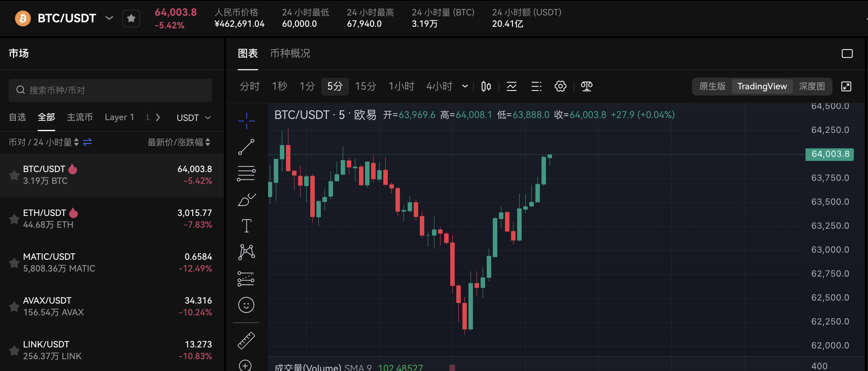Screen dimensions: 868x371
Task: Expand more timeframe options chevron
Action: (x=465, y=86)
